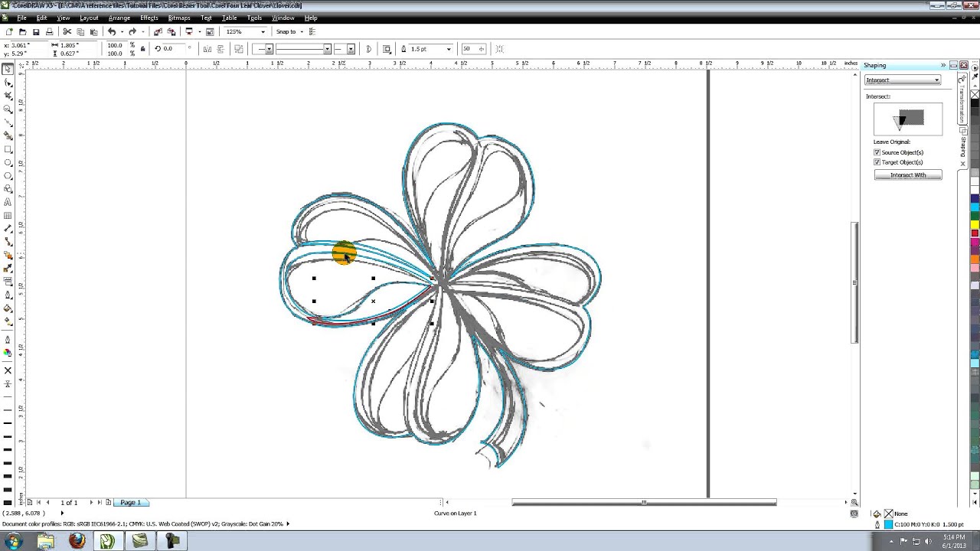This screenshot has width=980, height=551.
Task: Uncheck Target Object(s) checkbox
Action: pyautogui.click(x=877, y=162)
